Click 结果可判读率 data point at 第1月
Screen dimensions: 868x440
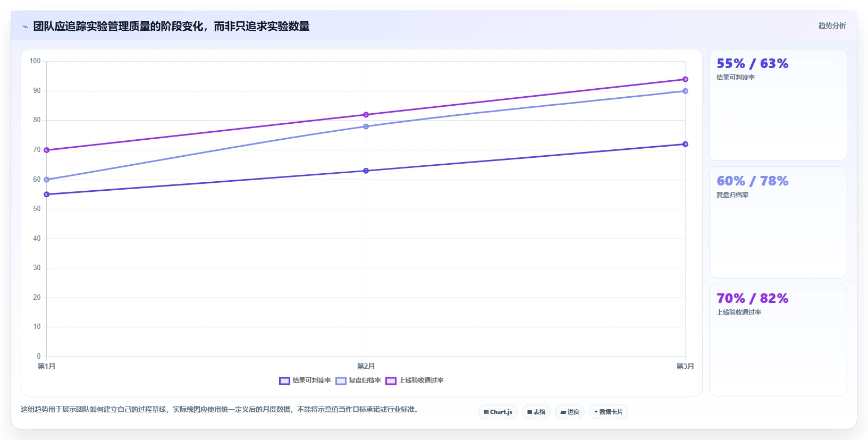pos(47,194)
